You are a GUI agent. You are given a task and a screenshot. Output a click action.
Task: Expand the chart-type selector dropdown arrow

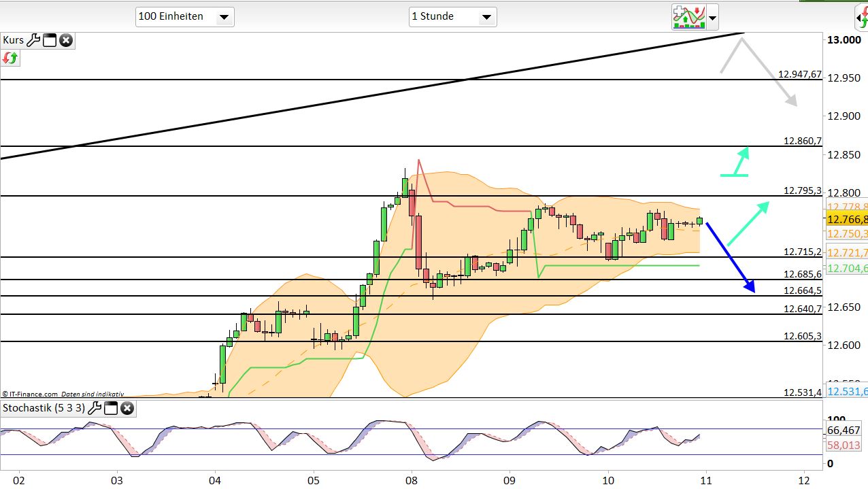click(x=712, y=18)
